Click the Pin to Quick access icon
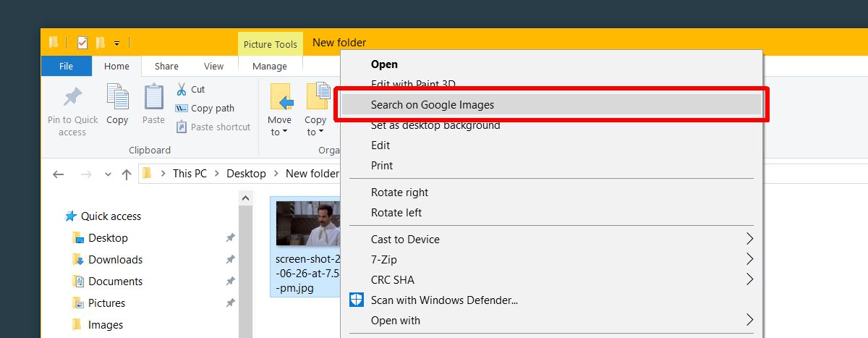The width and height of the screenshot is (868, 338). point(72,98)
